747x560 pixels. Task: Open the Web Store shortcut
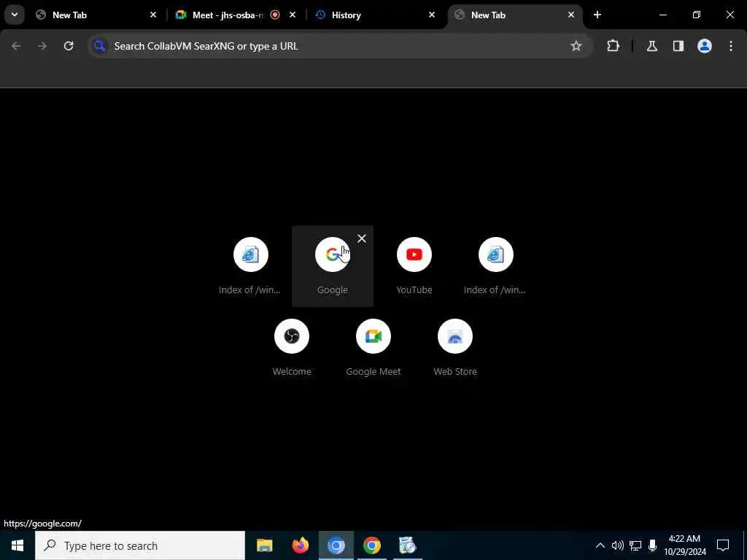point(455,348)
